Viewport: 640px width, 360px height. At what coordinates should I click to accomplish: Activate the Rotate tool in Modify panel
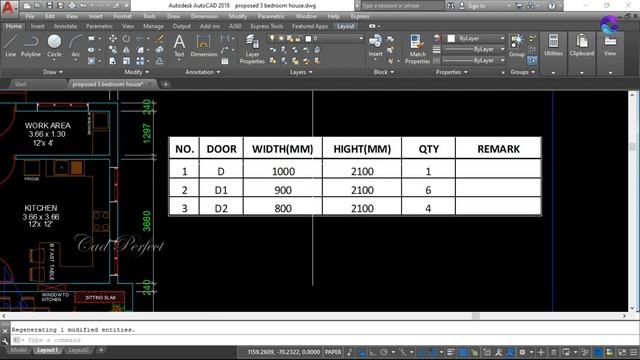(126, 38)
